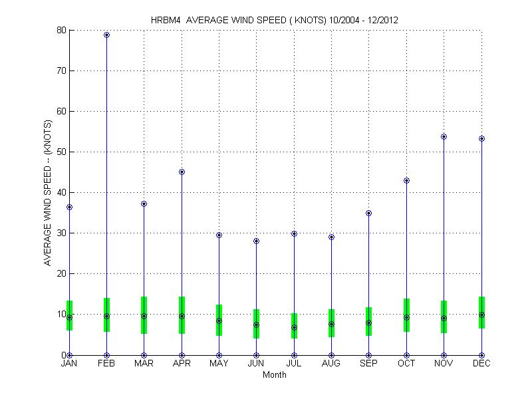The width and height of the screenshot is (532, 399).
Task: Select the FEB maximum marker near 79 knots
Action: (106, 35)
